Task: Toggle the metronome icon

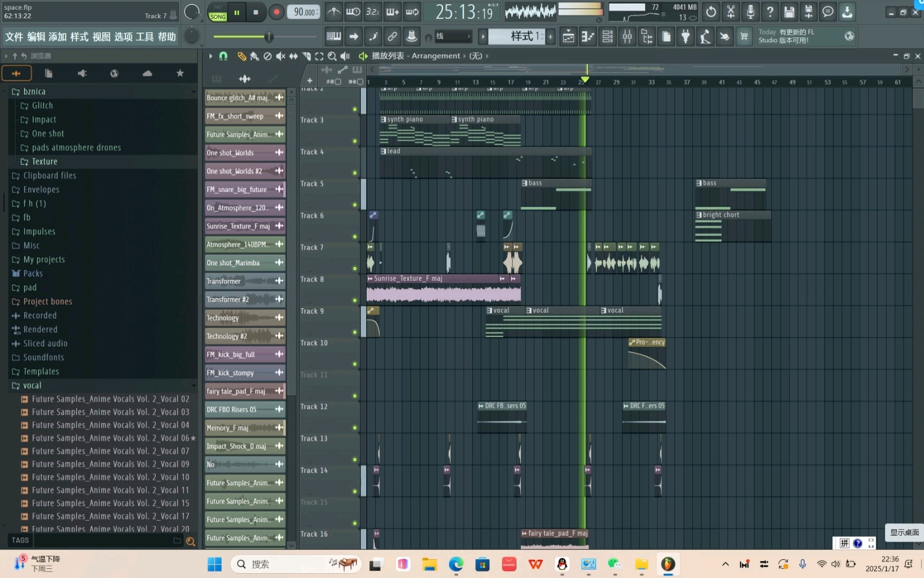Action: click(334, 12)
